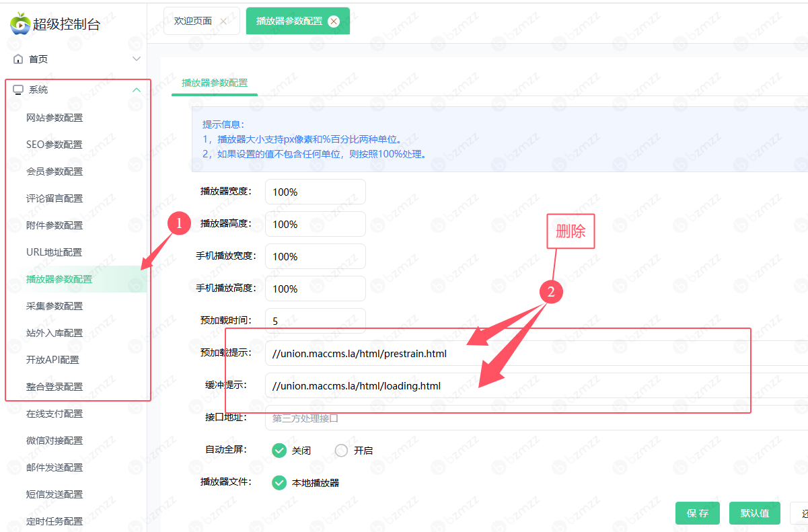Click the 提示信息 heading text
Image resolution: width=808 pixels, height=532 pixels.
click(x=224, y=124)
